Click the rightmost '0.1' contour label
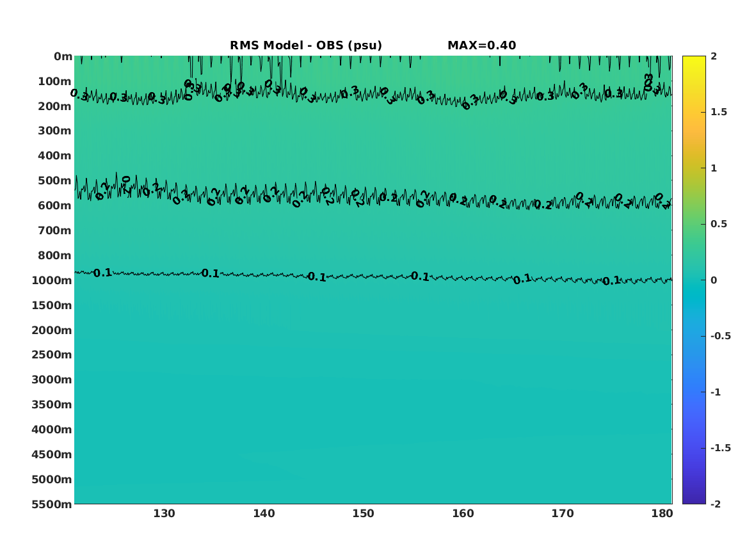747x560 pixels. (612, 281)
